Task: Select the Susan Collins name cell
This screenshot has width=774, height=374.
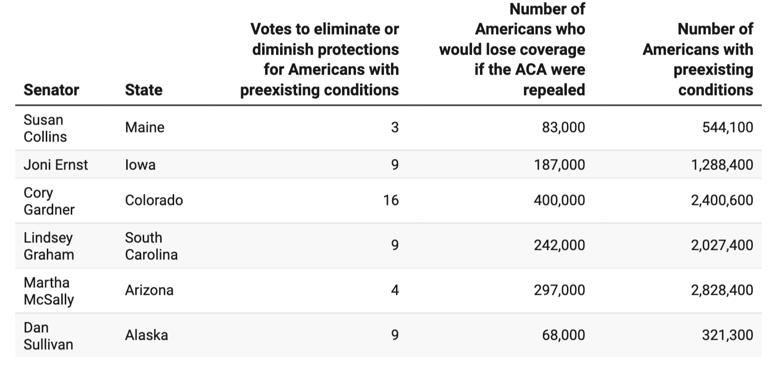Action: pos(45,128)
